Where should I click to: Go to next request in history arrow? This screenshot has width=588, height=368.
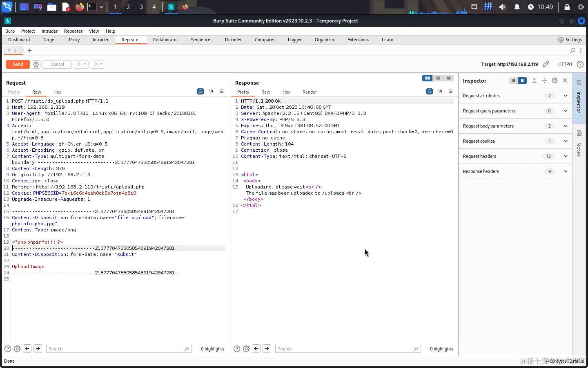pyautogui.click(x=95, y=64)
